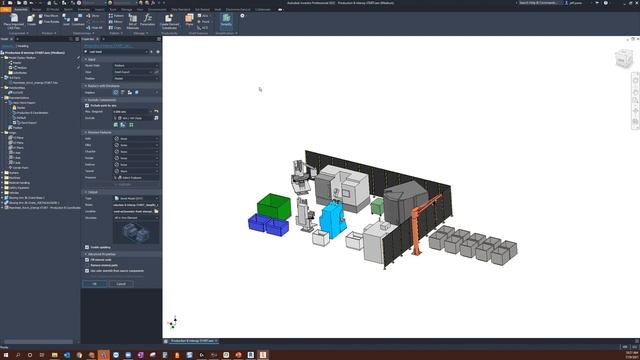
Task: Collapse the Advanced Properties section
Action: click(x=86, y=254)
